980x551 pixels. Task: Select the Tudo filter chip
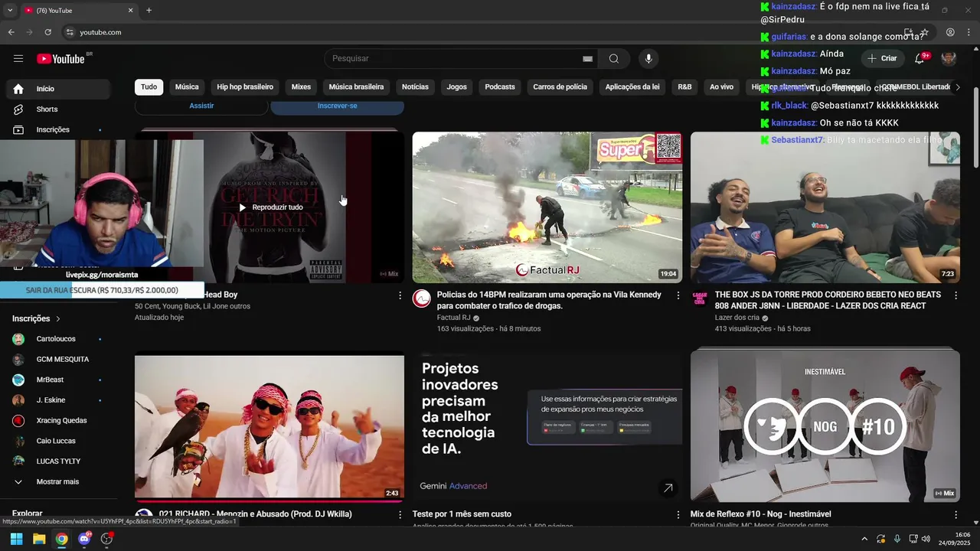[149, 87]
